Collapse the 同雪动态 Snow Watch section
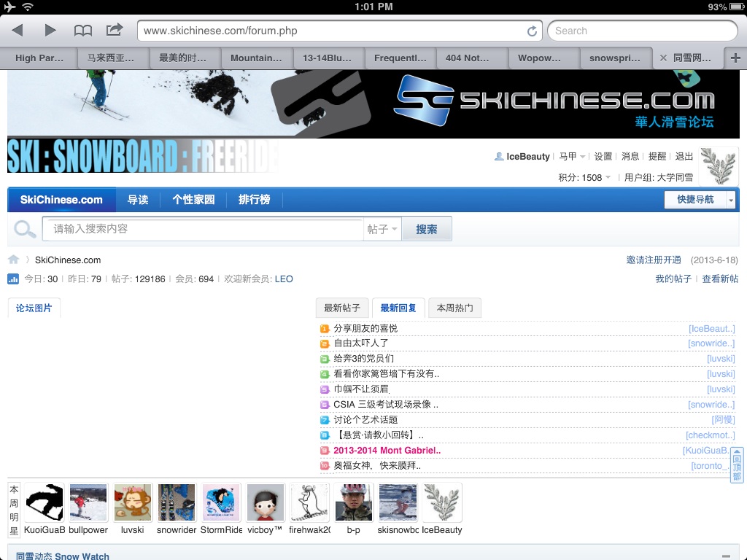The width and height of the screenshot is (747, 560). tap(726, 556)
